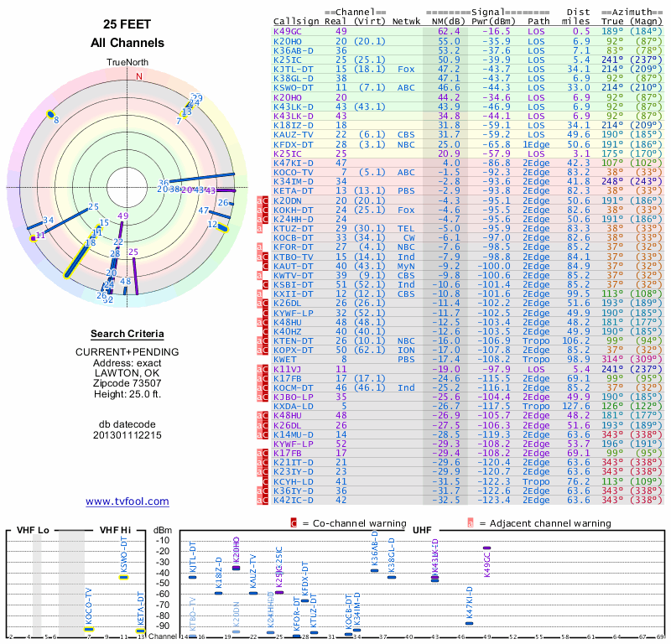Click the Zipcode 73507 text
This screenshot has width=671, height=644.
(x=127, y=383)
